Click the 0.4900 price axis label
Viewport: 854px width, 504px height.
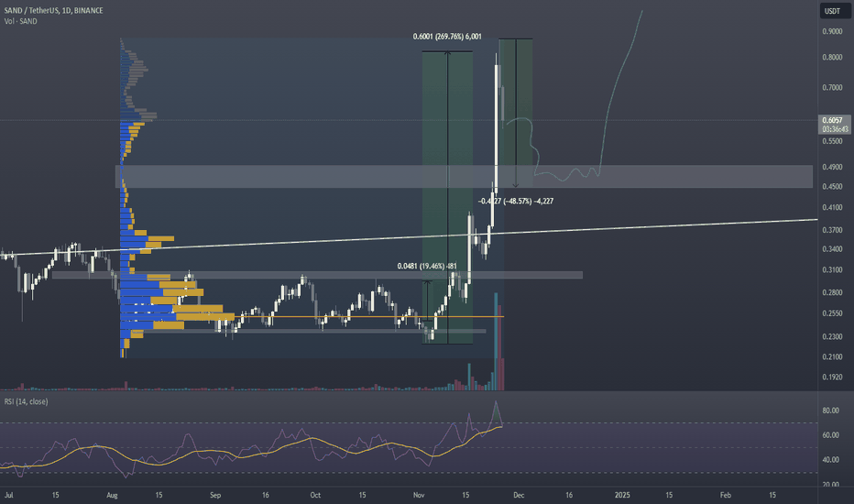coord(832,168)
